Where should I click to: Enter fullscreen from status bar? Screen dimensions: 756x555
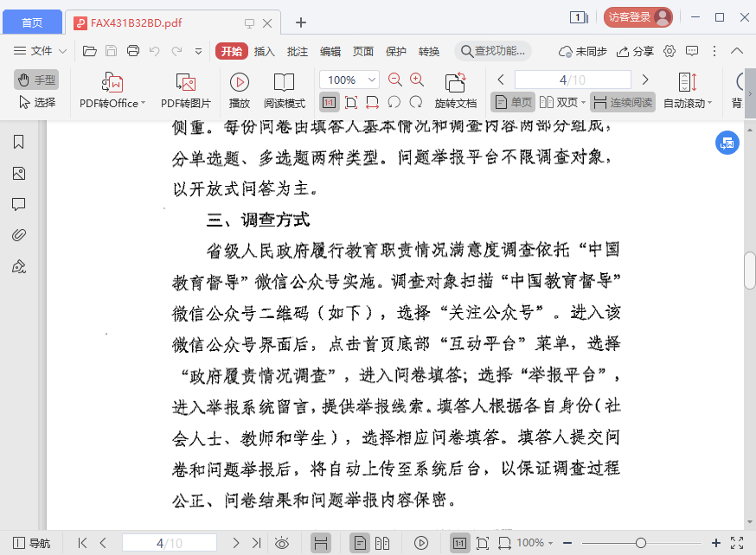[737, 543]
